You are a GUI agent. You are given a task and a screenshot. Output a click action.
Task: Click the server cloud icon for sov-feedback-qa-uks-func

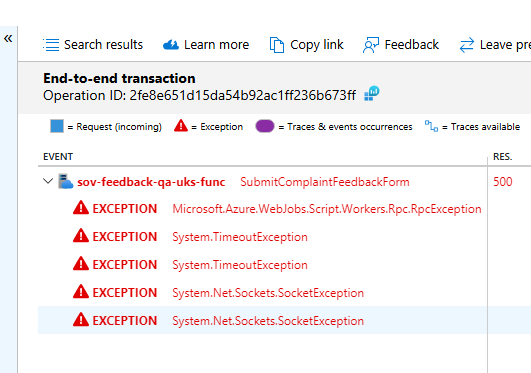[65, 181]
